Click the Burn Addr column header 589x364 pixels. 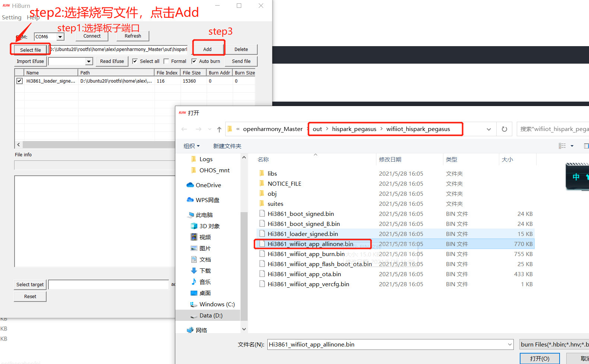[x=219, y=73]
